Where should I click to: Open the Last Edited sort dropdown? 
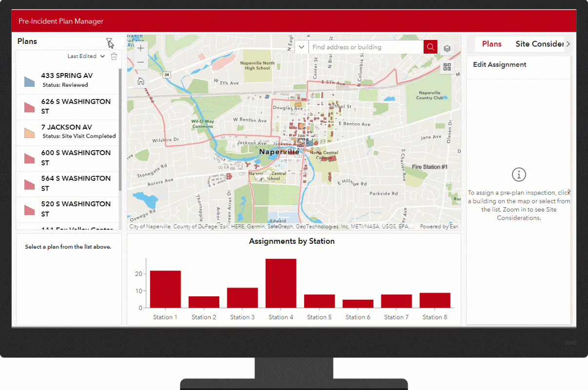[x=86, y=56]
